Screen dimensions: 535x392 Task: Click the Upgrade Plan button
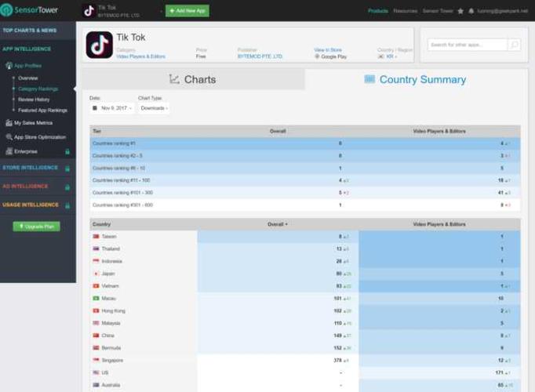(x=37, y=227)
